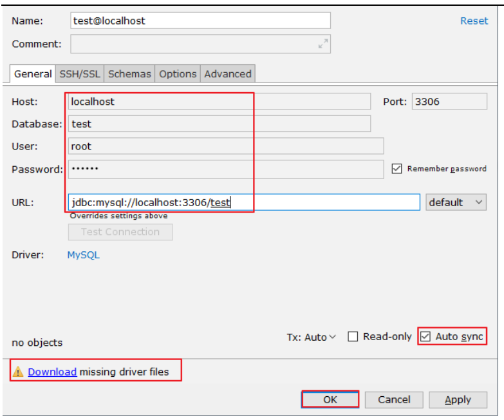
Task: Click the Cancel button
Action: 394,399
